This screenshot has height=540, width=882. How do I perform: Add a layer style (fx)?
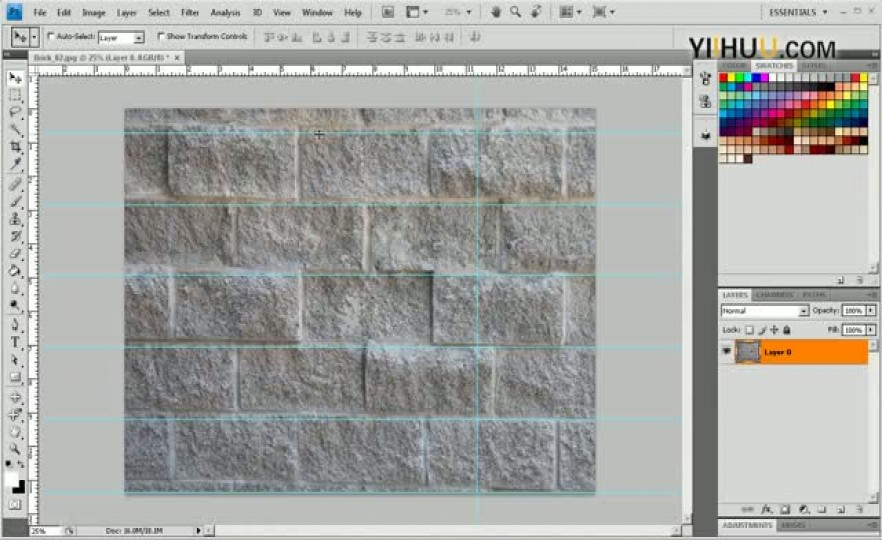click(x=766, y=510)
